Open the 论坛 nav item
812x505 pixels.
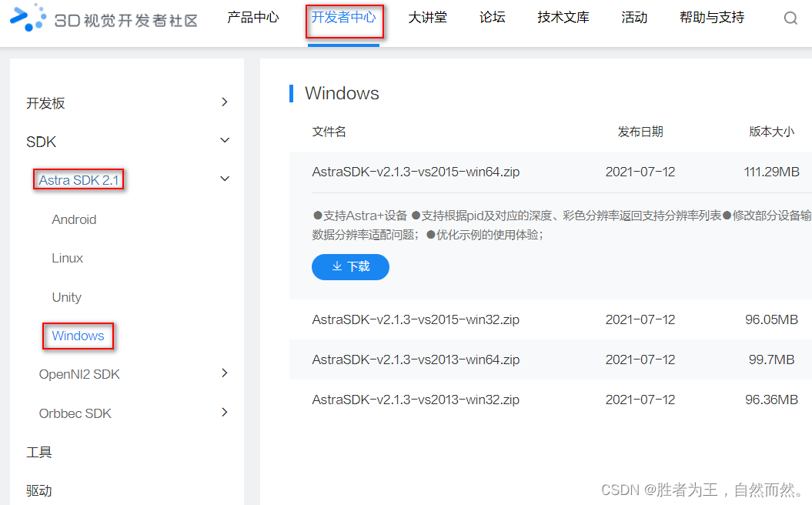click(492, 18)
